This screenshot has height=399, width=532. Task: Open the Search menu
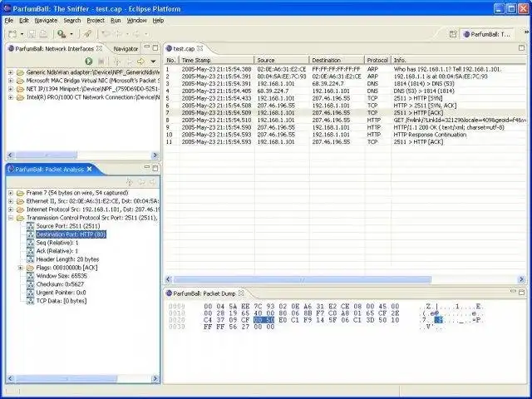[72, 20]
